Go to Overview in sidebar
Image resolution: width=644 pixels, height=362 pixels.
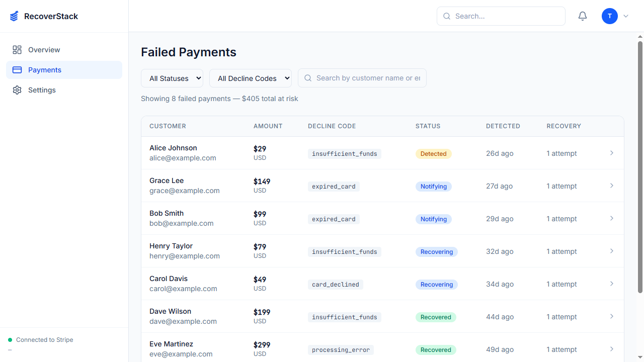64,50
